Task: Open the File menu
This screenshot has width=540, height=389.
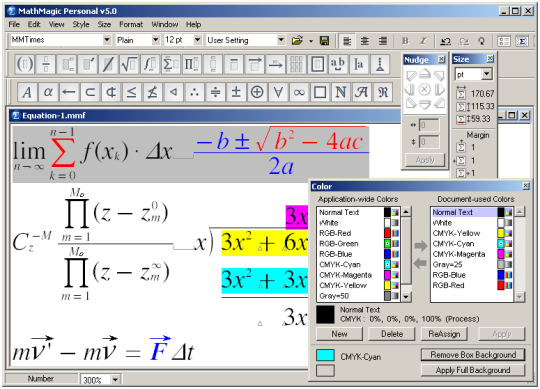Action: click(14, 24)
